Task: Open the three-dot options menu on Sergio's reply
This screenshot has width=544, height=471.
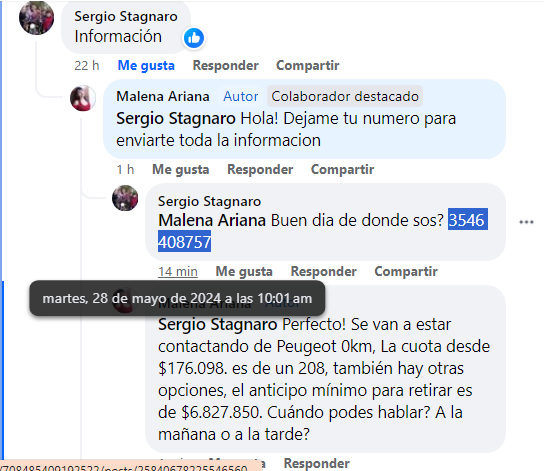Action: (x=526, y=222)
